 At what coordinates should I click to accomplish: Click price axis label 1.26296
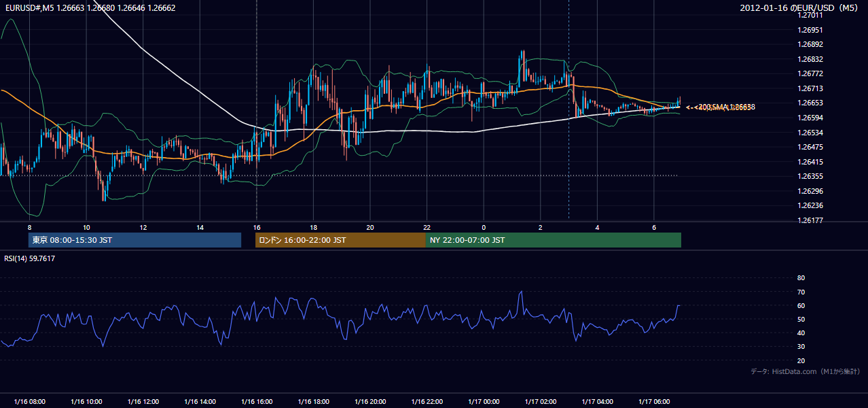click(x=810, y=191)
